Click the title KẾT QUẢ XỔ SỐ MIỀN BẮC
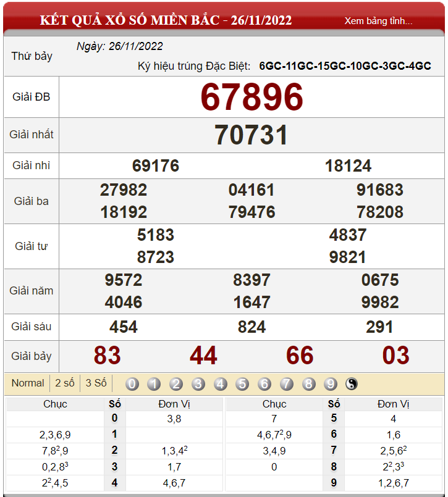Viewport: 448px width, 497px height. (x=130, y=20)
